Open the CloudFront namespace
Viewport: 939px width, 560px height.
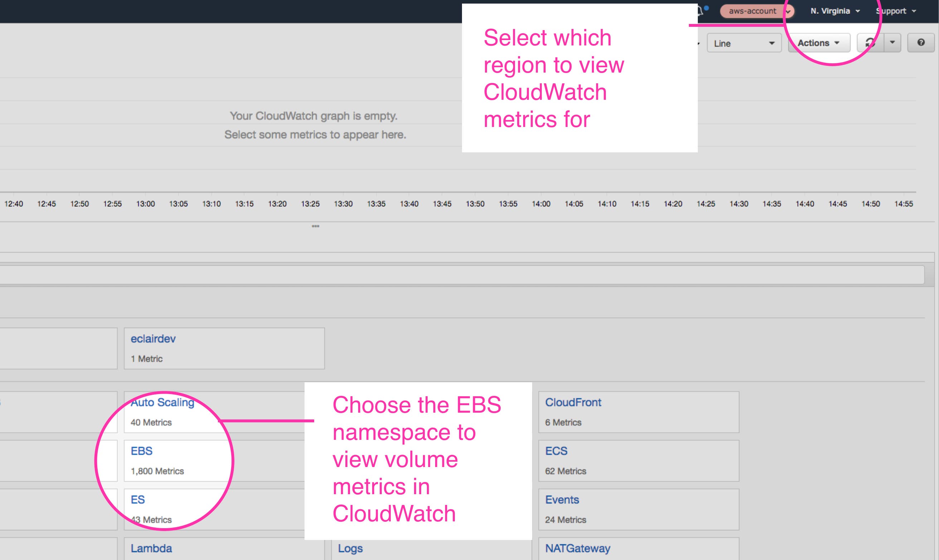point(573,402)
